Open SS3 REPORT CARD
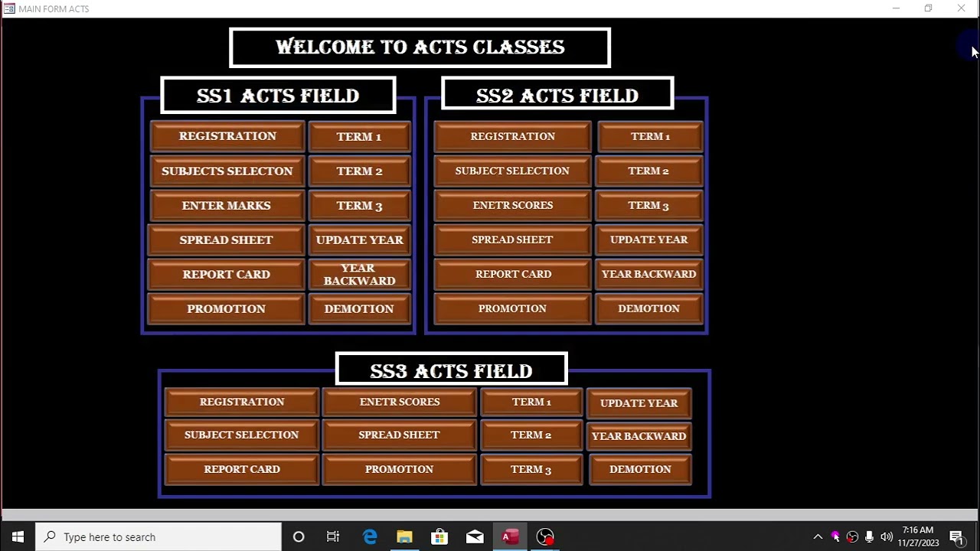Viewport: 980px width, 551px height. [x=242, y=469]
